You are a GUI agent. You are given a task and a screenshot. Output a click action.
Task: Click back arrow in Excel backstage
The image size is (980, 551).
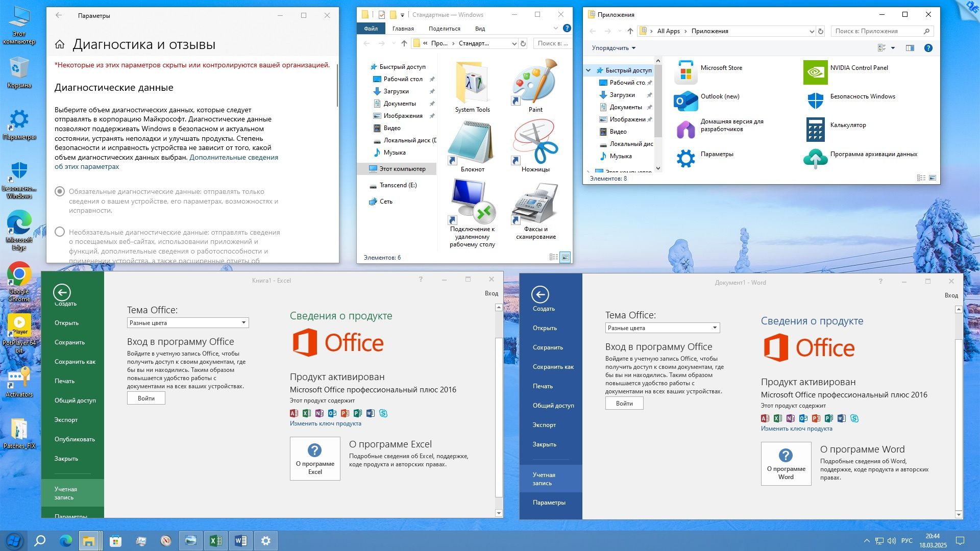62,292
